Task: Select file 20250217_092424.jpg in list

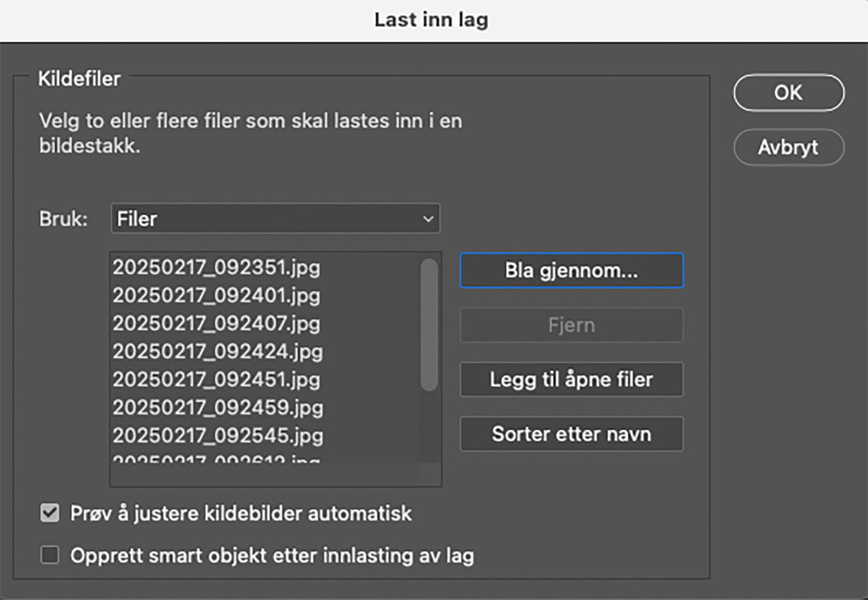Action: (218, 351)
